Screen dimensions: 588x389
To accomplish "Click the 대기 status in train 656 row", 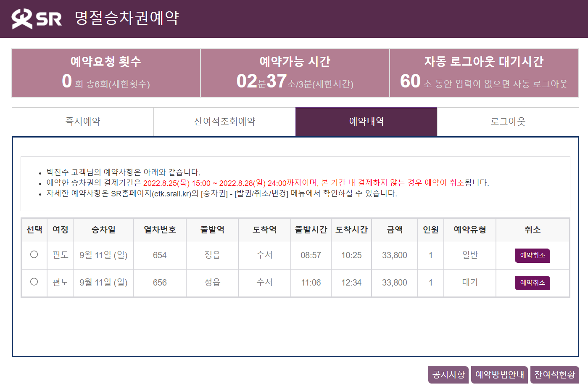I will (470, 282).
